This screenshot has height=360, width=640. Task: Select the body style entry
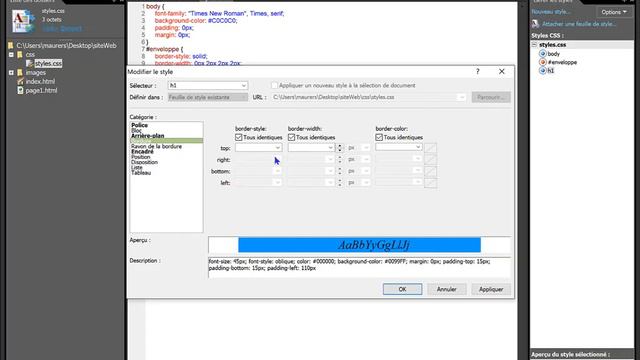[x=553, y=54]
